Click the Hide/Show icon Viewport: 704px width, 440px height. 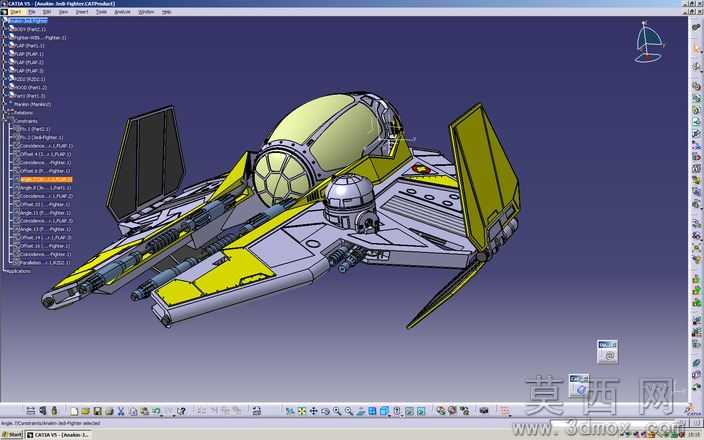(x=409, y=411)
